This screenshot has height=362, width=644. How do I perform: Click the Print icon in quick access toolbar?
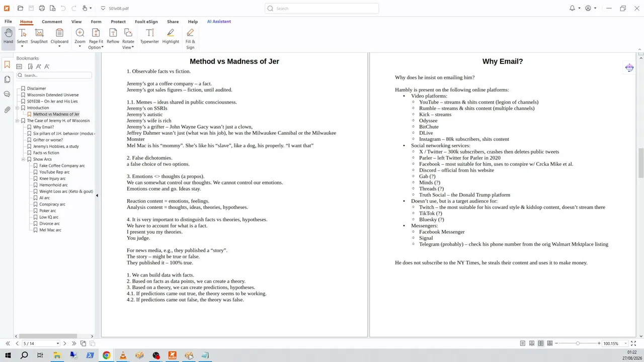click(x=42, y=8)
